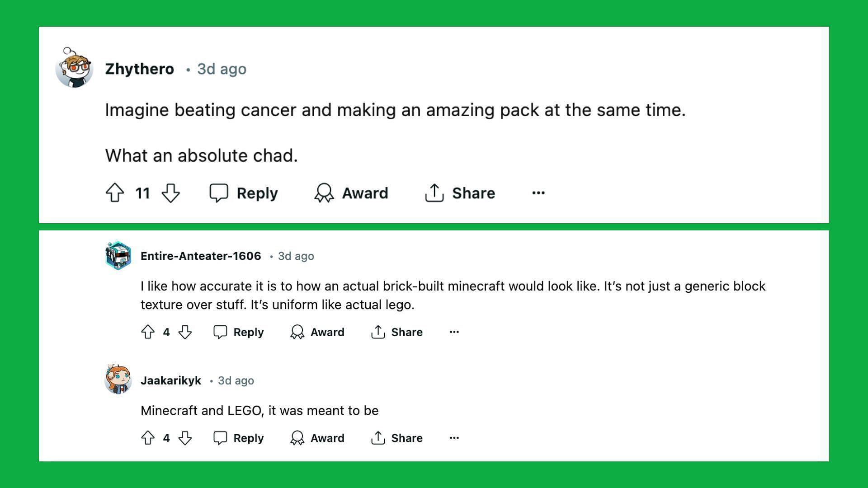Image resolution: width=868 pixels, height=488 pixels.
Task: Click Zhythero's profile avatar icon
Action: pyautogui.click(x=74, y=69)
